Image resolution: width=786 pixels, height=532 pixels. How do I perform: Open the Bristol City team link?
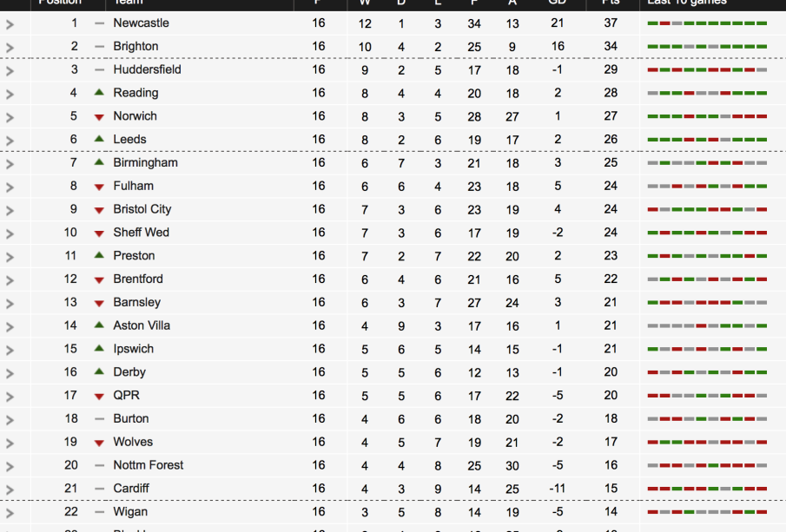(x=142, y=209)
